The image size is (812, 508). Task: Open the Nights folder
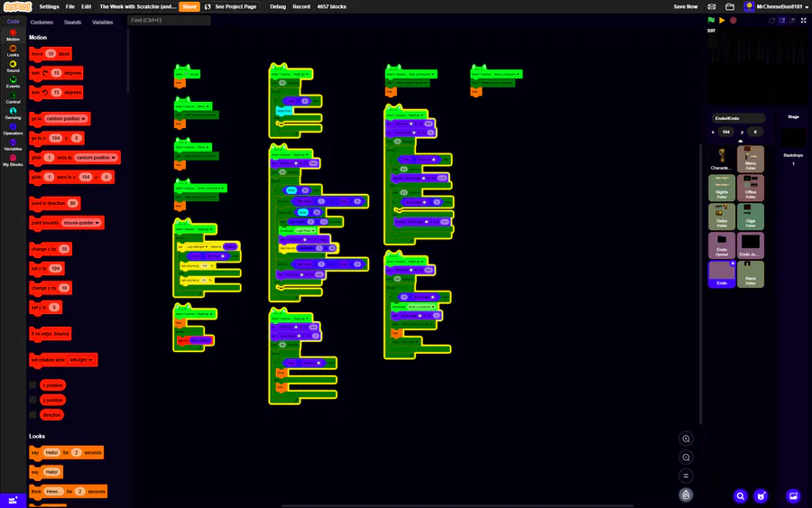pyautogui.click(x=722, y=188)
